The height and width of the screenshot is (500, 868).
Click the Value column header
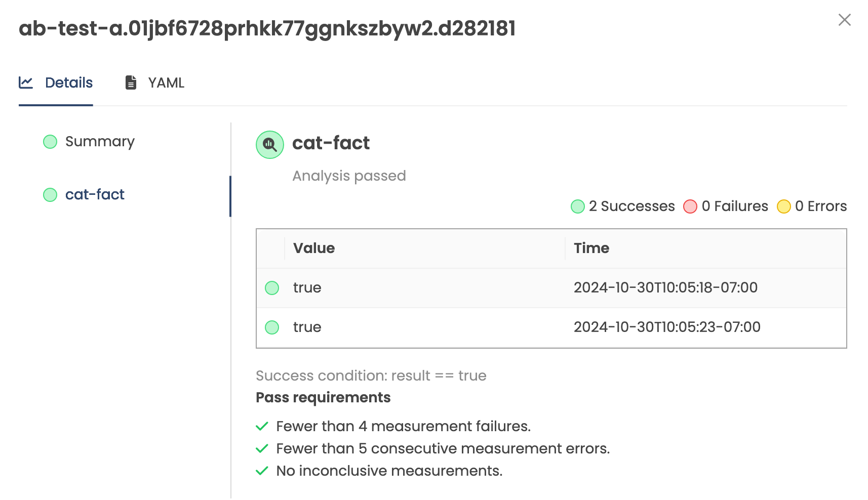click(314, 248)
